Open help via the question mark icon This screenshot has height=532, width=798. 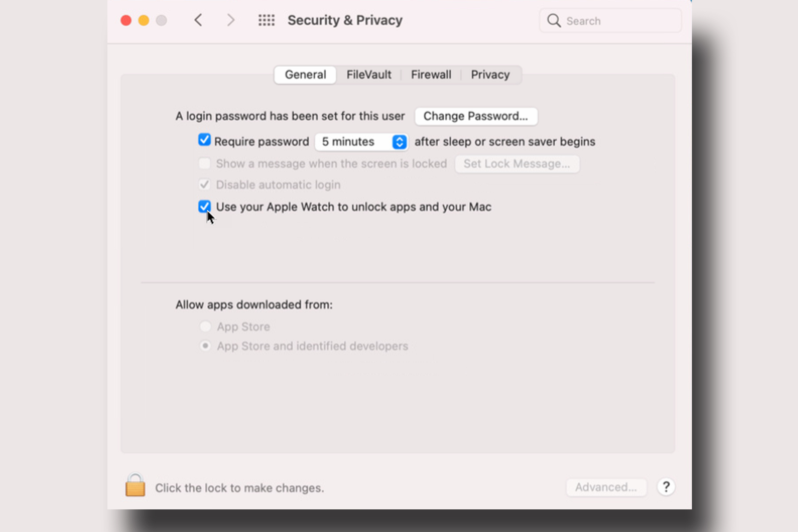[x=666, y=487]
